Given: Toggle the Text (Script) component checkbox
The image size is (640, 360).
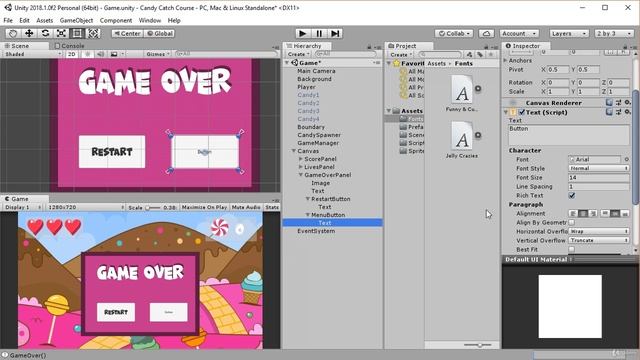Looking at the screenshot, I should click(x=522, y=112).
